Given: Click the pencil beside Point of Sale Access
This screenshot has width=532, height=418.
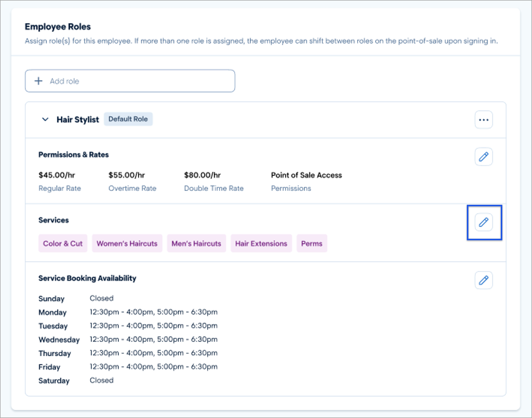Looking at the screenshot, I should coord(483,156).
